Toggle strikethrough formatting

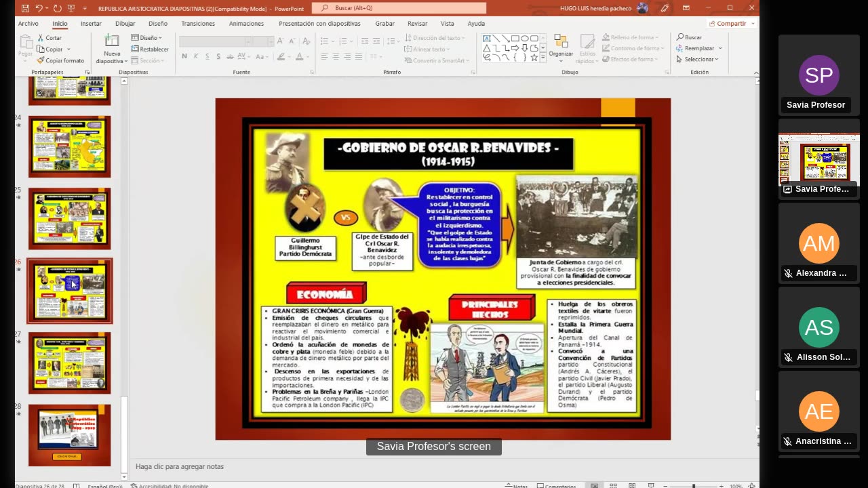click(229, 56)
